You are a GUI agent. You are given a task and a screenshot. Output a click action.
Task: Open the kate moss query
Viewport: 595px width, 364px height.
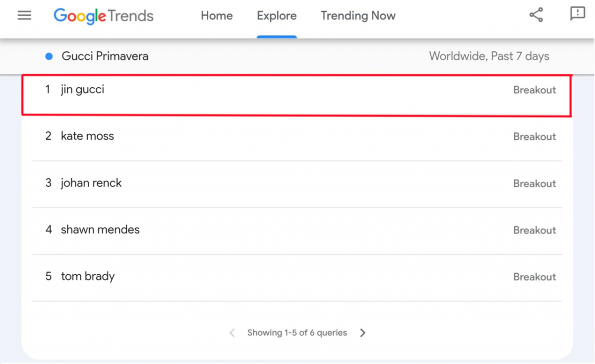tap(297, 137)
